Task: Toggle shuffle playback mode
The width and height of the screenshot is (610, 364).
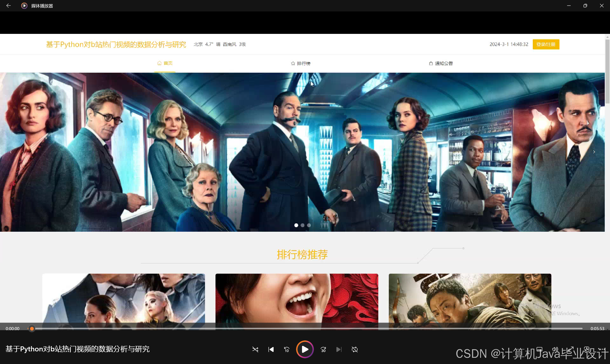Action: click(255, 349)
